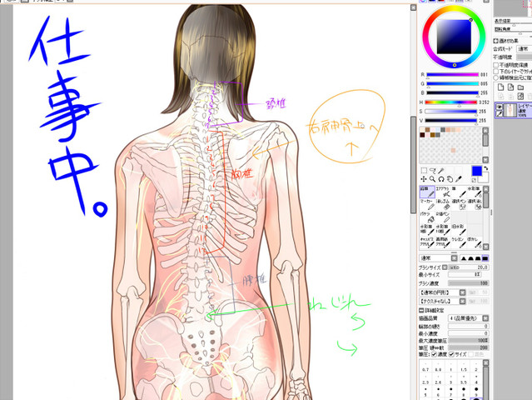Select the 消しゴム eraser tool
This screenshot has height=400, width=532.
443,204
